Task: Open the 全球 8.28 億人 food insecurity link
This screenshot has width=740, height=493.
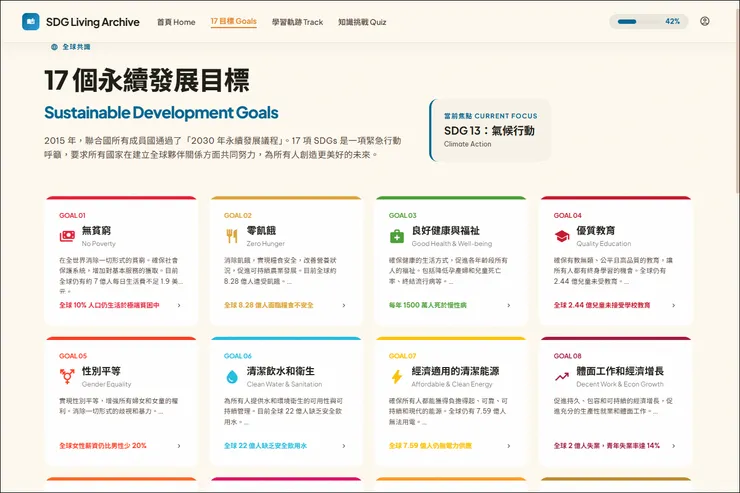Action: pyautogui.click(x=269, y=305)
